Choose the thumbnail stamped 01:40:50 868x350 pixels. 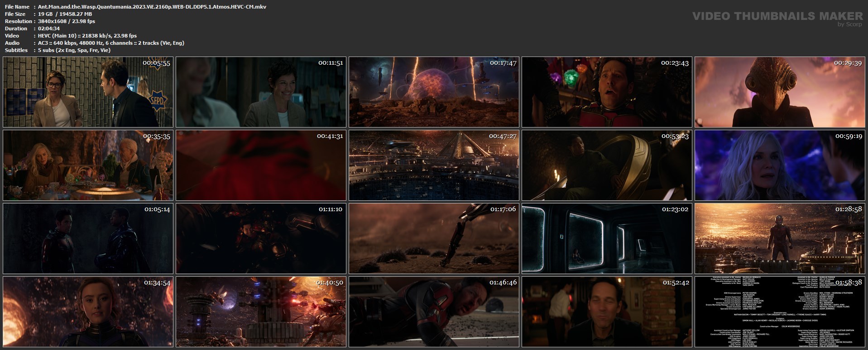261,312
